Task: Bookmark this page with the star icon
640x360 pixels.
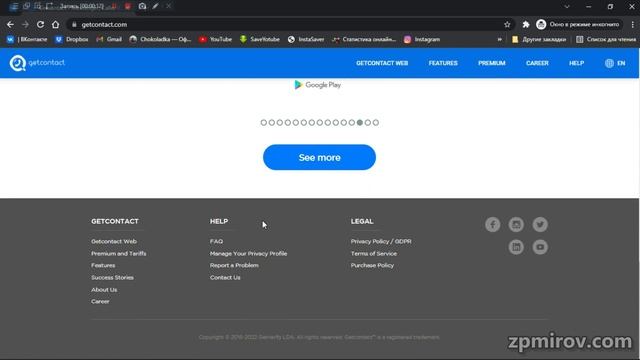Action: (x=507, y=24)
